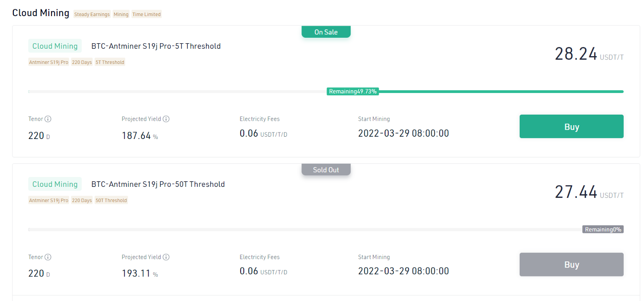Image resolution: width=644 pixels, height=301 pixels.
Task: Buy the 5T Threshold cloud mining plan
Action: 571,127
